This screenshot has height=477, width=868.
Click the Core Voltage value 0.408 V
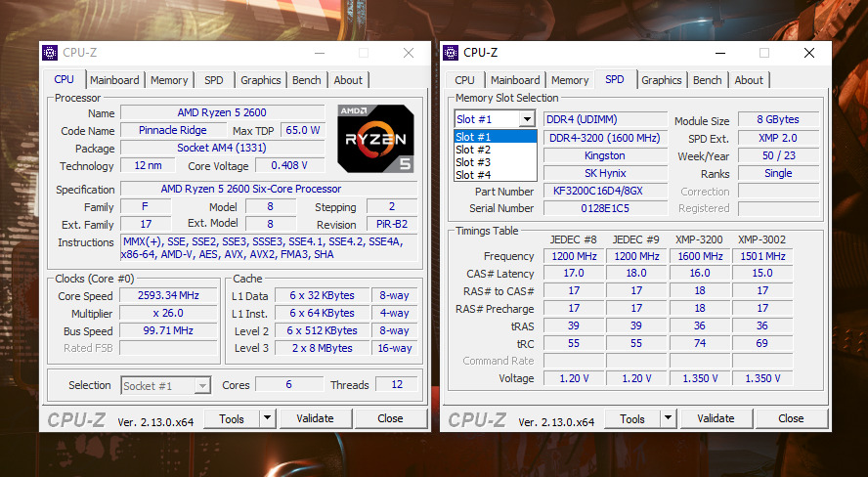[289, 165]
